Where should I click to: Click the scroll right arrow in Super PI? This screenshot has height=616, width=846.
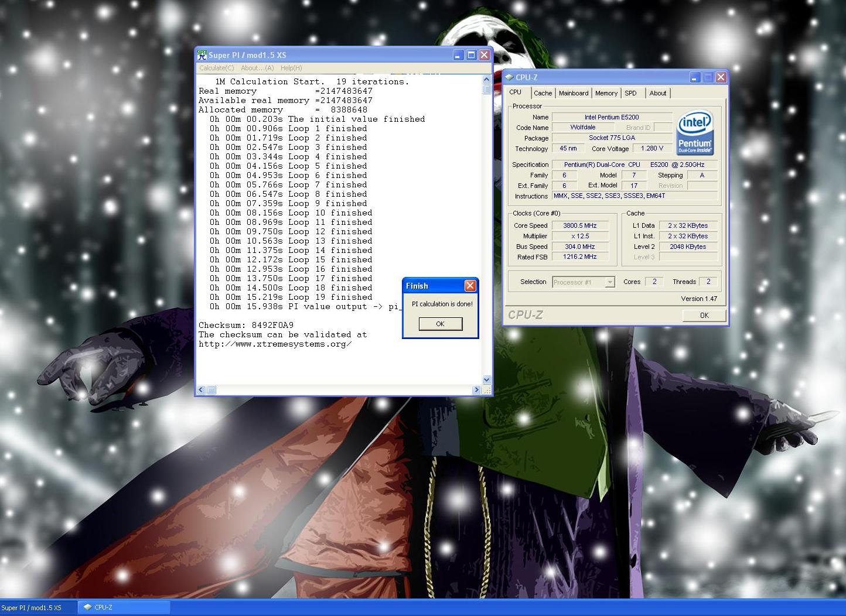[476, 390]
